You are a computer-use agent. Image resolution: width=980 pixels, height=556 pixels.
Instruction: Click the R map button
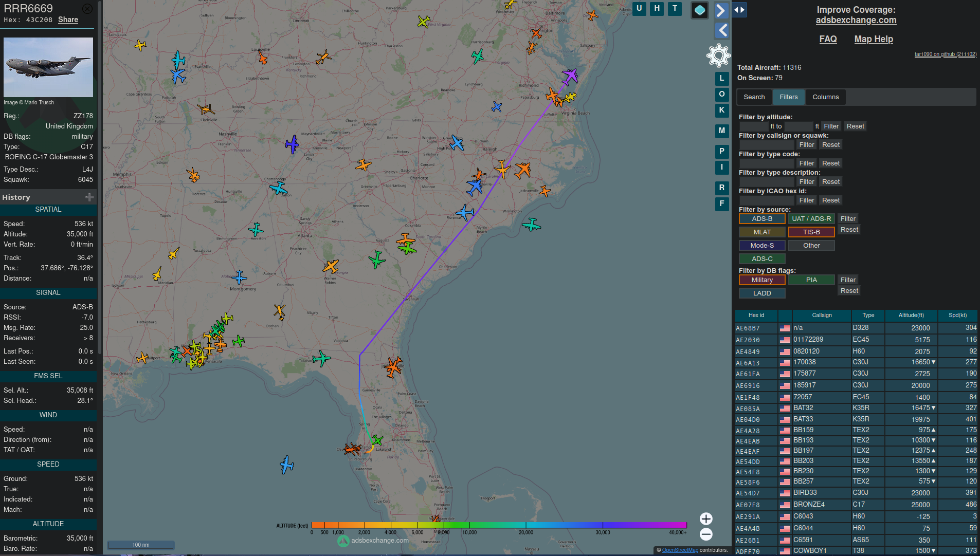click(x=722, y=188)
